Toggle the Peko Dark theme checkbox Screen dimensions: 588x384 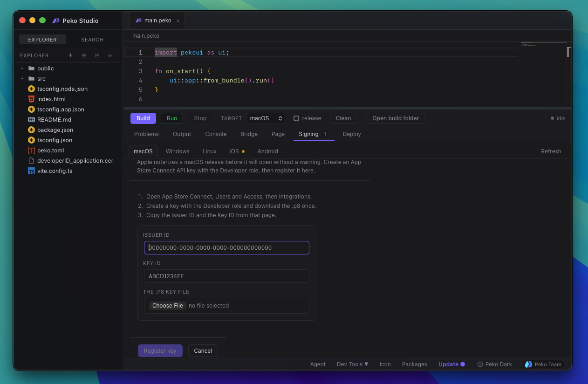coord(480,364)
